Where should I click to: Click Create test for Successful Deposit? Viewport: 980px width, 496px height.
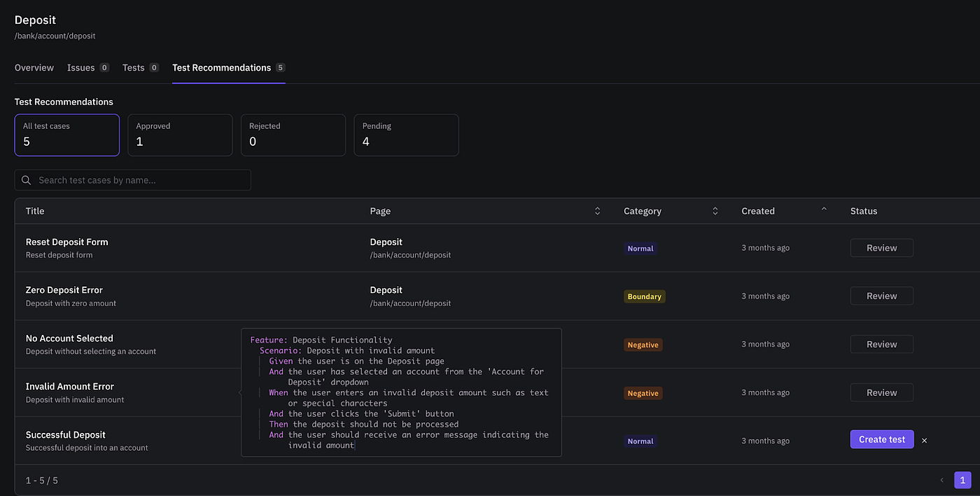pyautogui.click(x=882, y=439)
